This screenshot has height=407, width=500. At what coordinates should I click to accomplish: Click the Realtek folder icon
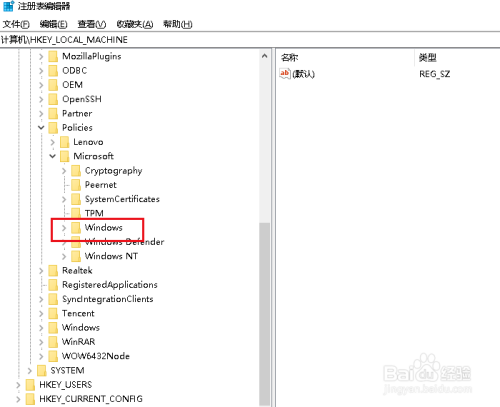(x=53, y=271)
